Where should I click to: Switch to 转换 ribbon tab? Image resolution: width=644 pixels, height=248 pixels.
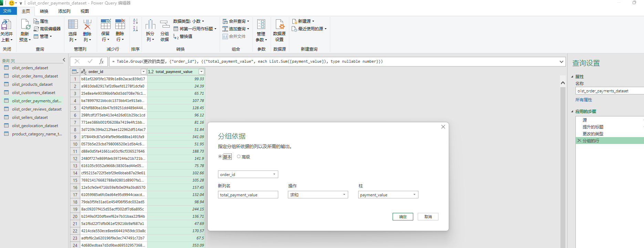(44, 11)
